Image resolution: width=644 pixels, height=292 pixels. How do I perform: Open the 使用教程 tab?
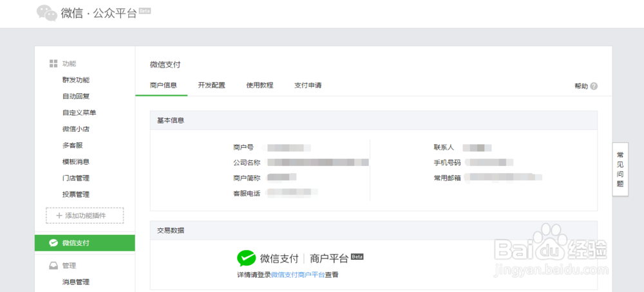[x=260, y=86]
